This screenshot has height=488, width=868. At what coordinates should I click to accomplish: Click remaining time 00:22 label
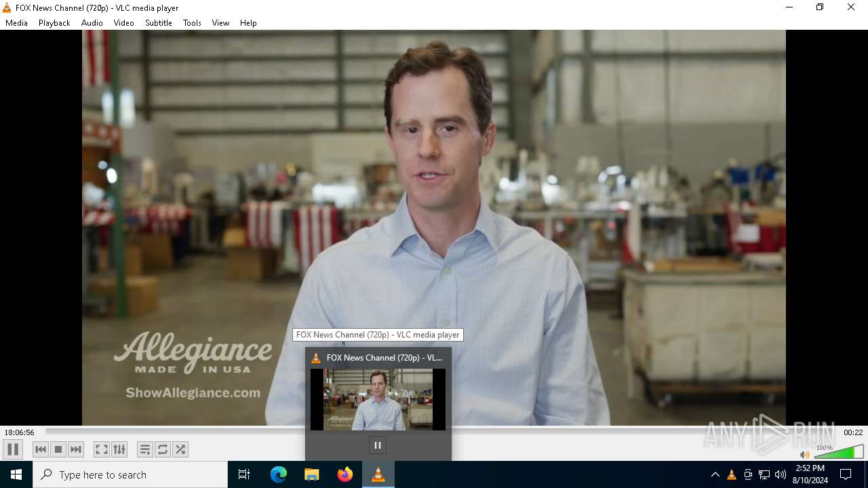(853, 432)
